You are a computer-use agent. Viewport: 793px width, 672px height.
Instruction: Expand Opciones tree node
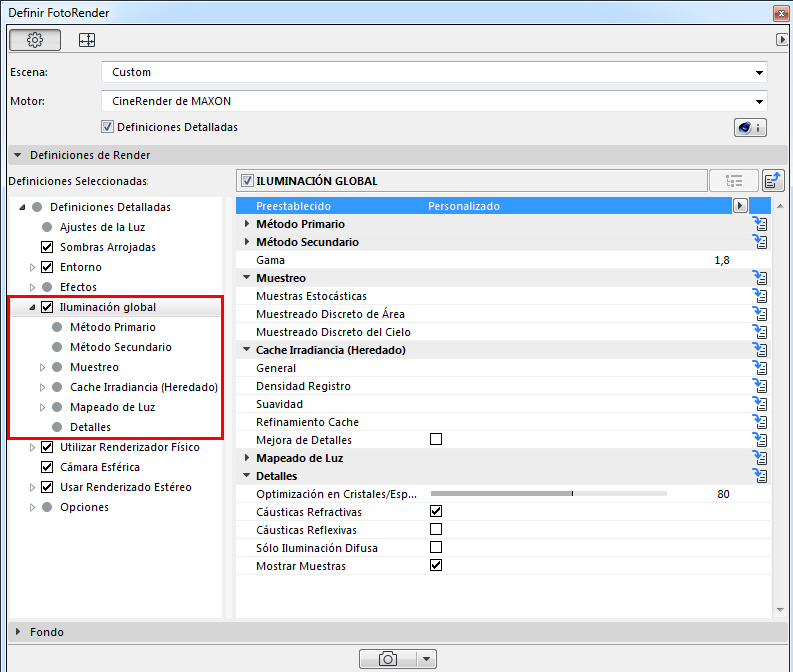(32, 507)
